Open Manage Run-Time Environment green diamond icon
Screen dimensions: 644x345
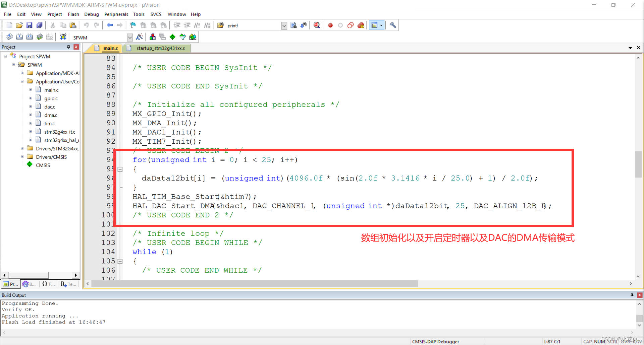pos(172,37)
